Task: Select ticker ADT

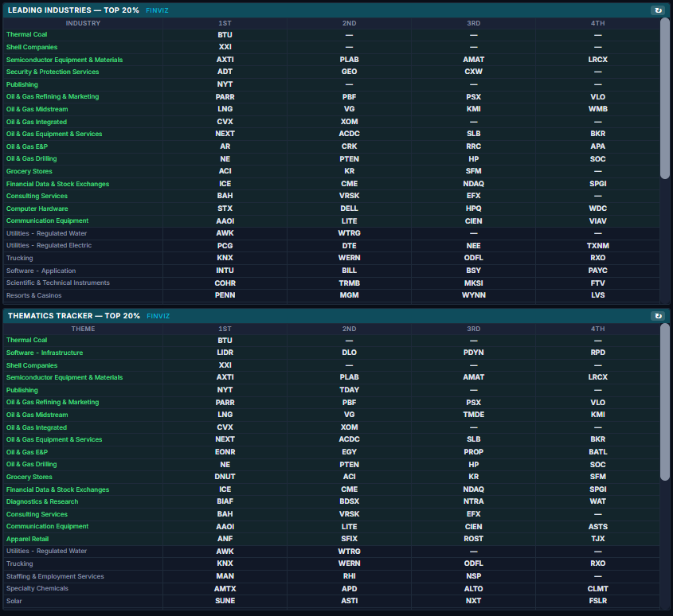Action: [225, 72]
